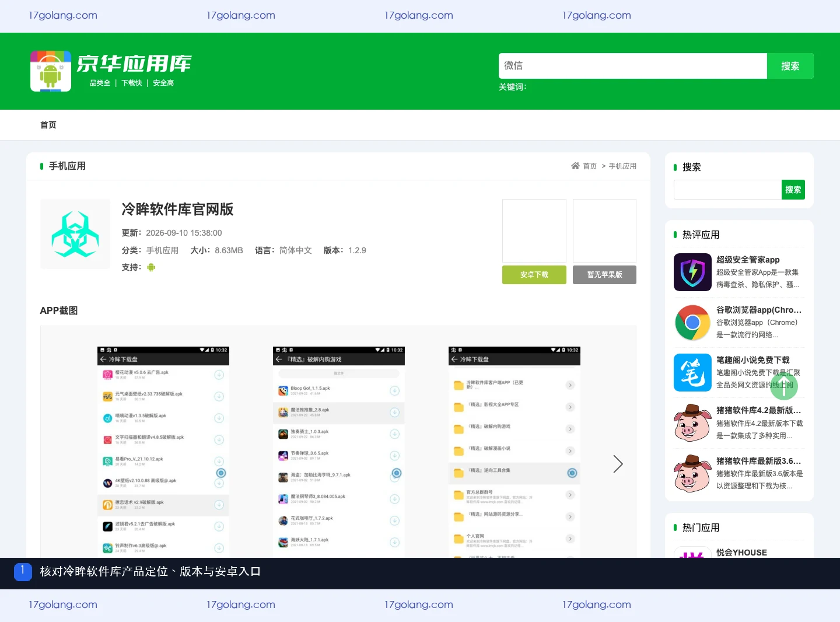
Task: Click the green 搜索 button in the header
Action: pyautogui.click(x=790, y=66)
